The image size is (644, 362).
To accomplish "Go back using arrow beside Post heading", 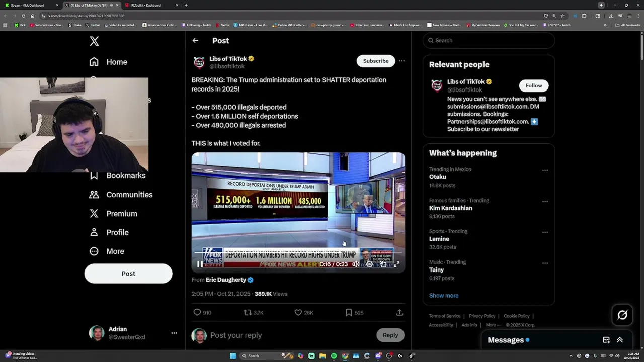I will click(195, 41).
